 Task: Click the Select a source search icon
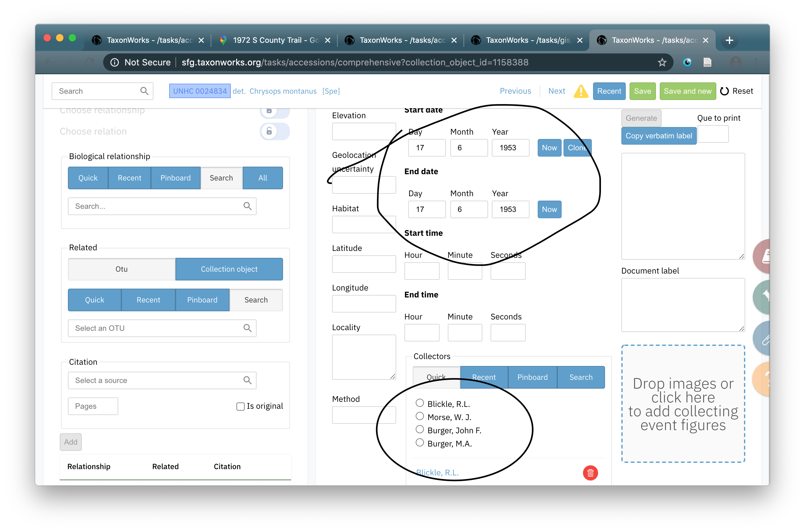pos(247,380)
